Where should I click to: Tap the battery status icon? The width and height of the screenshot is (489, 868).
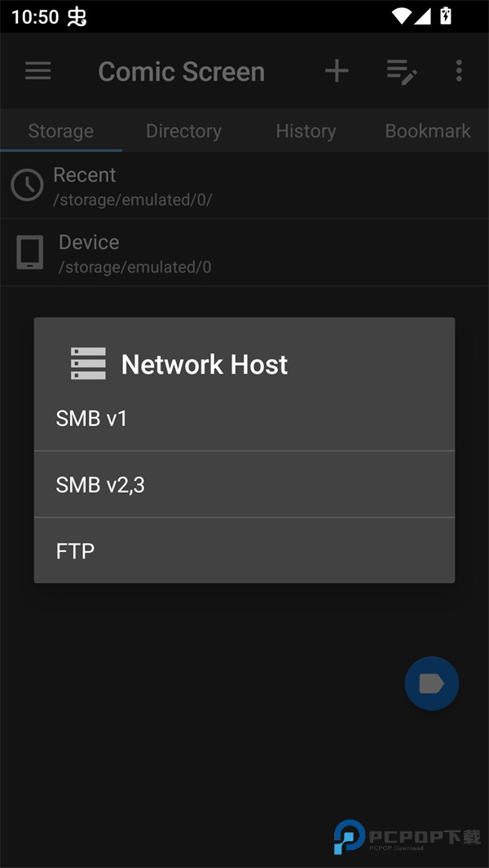(x=446, y=15)
